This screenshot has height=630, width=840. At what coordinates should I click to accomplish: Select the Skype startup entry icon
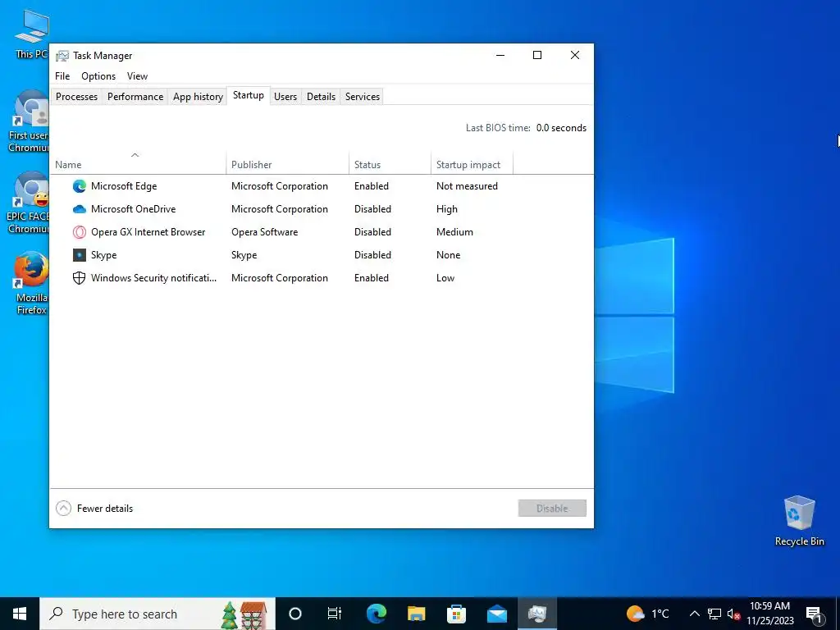(x=80, y=255)
